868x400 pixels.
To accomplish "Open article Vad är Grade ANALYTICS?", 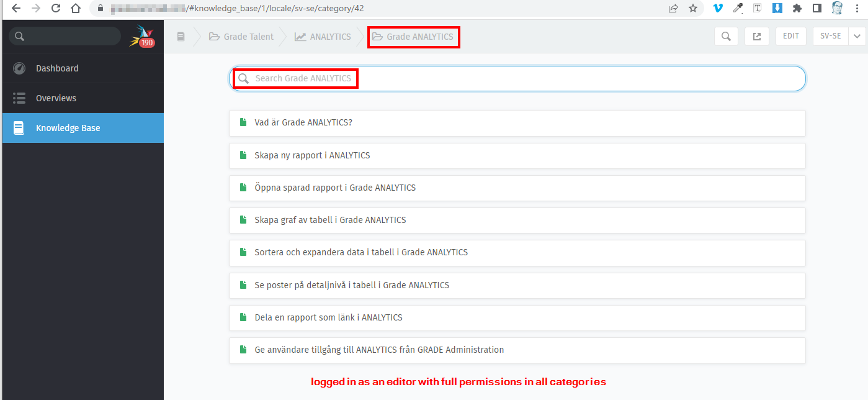I will tap(517, 123).
